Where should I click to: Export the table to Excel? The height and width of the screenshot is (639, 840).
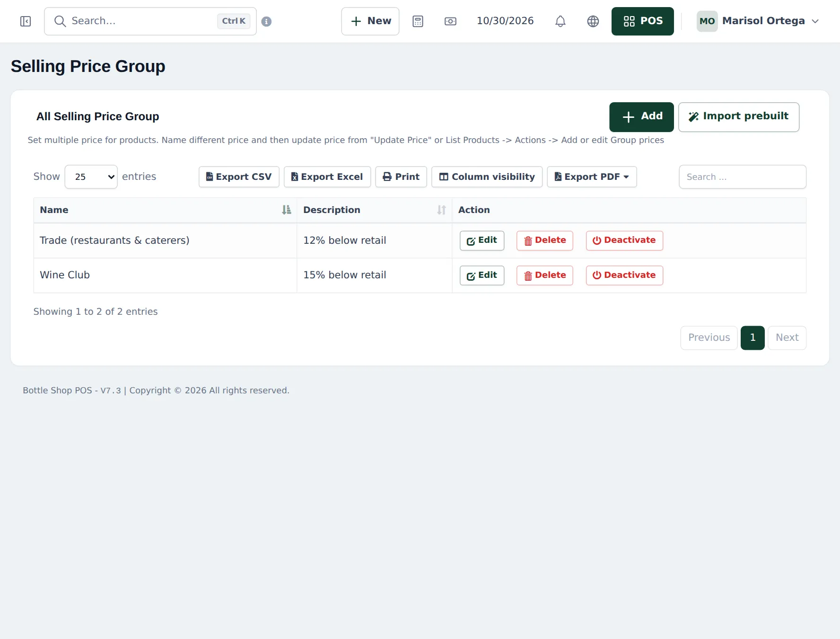coord(327,177)
